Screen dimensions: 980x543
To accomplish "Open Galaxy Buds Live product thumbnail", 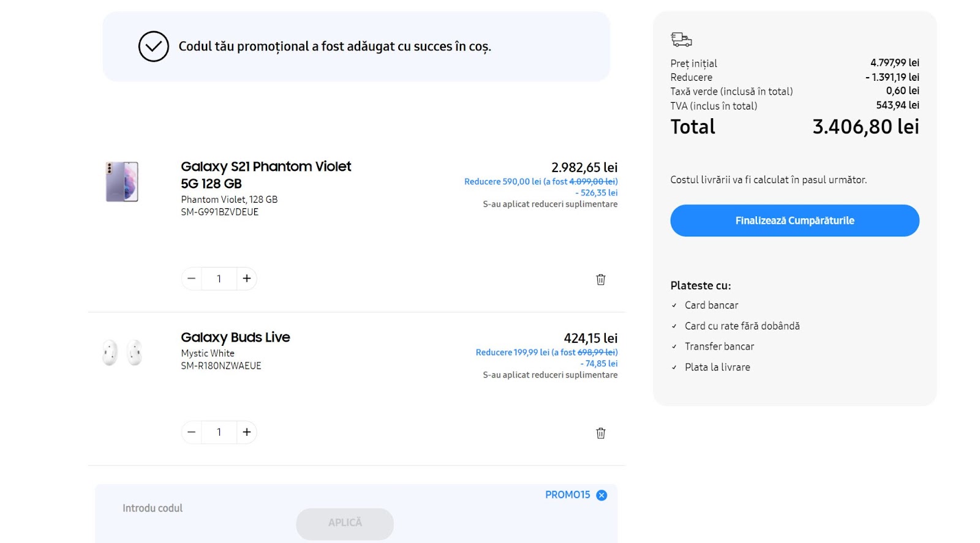I will pyautogui.click(x=122, y=353).
